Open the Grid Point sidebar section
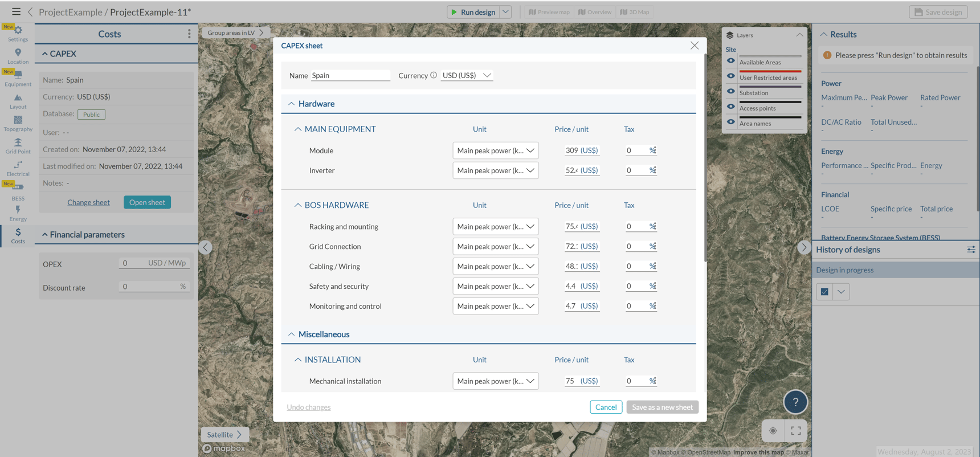Screen dimensions: 980x457 (18, 146)
